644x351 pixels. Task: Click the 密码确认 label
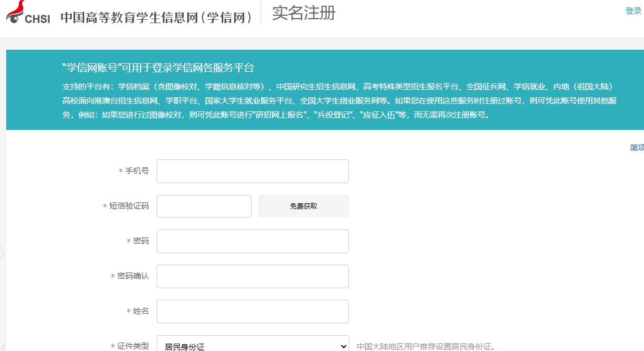(x=133, y=276)
